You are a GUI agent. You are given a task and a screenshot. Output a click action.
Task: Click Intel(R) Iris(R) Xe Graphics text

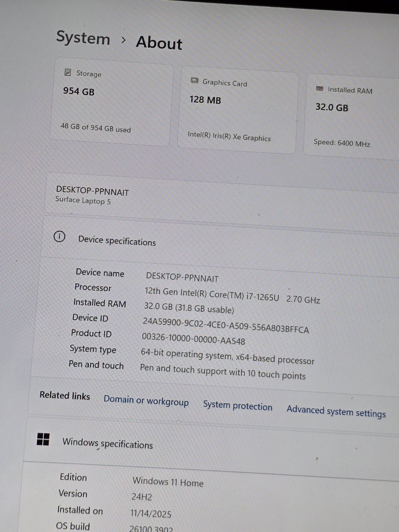[229, 136]
